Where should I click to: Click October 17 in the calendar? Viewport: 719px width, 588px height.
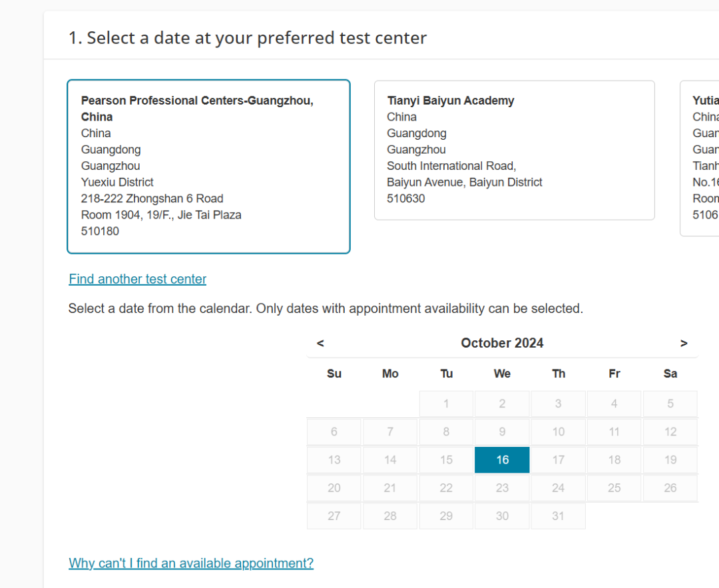[x=558, y=459]
